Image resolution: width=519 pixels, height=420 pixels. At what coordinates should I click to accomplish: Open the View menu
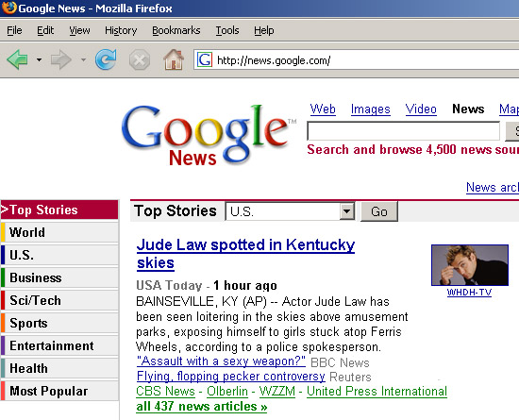tap(79, 30)
